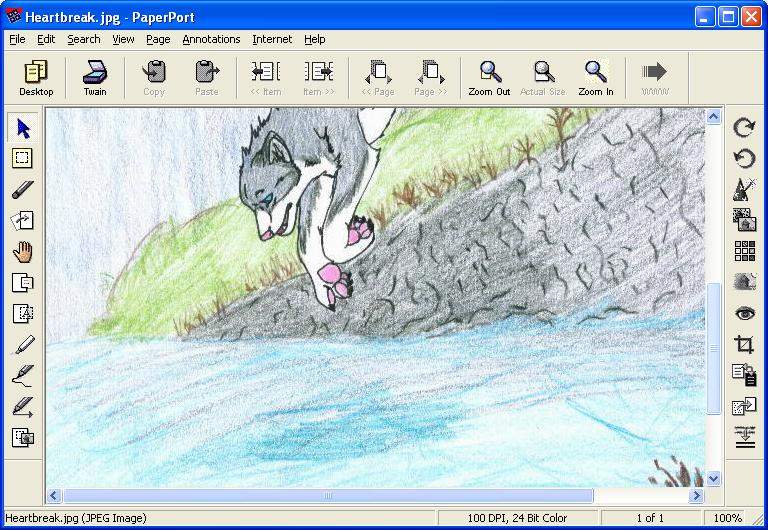This screenshot has height=530, width=768.
Task: Maximize the PaperPort window
Action: (728, 17)
